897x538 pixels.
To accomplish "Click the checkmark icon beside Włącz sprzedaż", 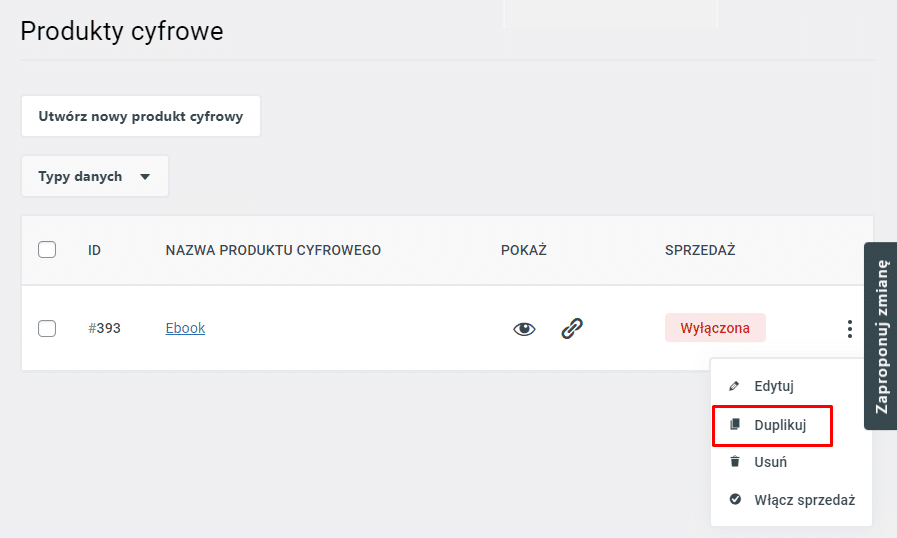I will coord(735,499).
